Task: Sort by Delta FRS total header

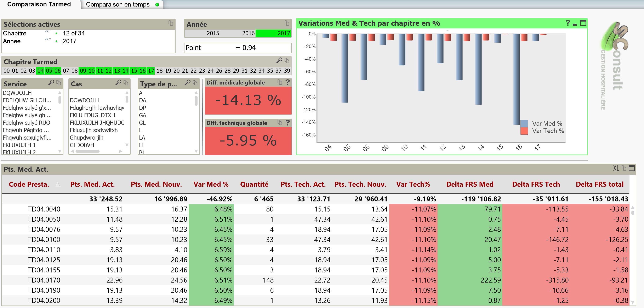Action: pos(599,184)
